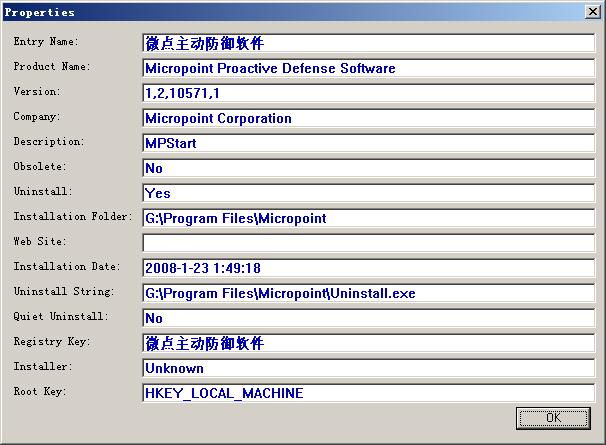606x445 pixels.
Task: Click the "Registry Key:" label
Action: [x=52, y=341]
